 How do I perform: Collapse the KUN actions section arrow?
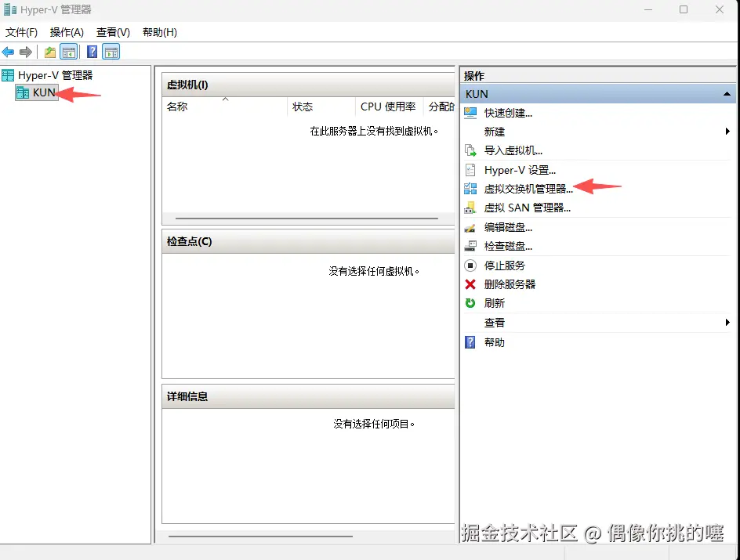click(x=727, y=94)
